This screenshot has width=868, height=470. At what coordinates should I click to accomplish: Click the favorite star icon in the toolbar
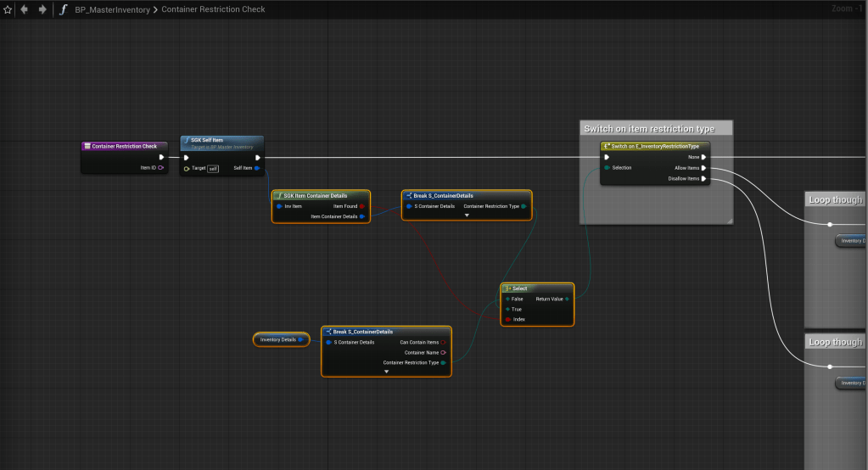pyautogui.click(x=8, y=9)
